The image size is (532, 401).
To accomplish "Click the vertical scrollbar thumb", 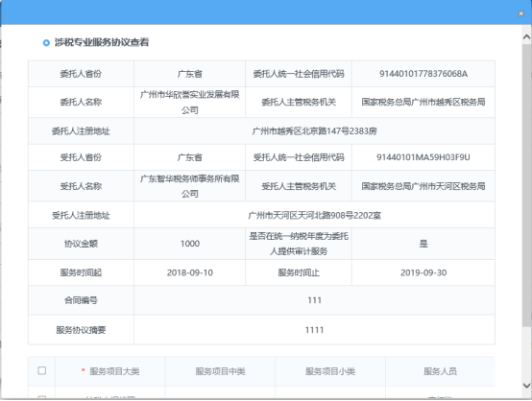I will [526, 185].
